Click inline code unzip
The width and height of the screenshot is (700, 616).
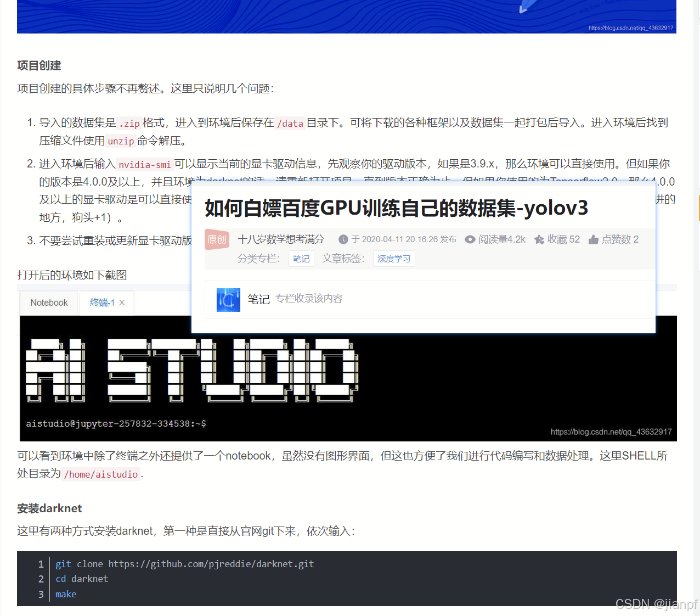click(x=121, y=141)
